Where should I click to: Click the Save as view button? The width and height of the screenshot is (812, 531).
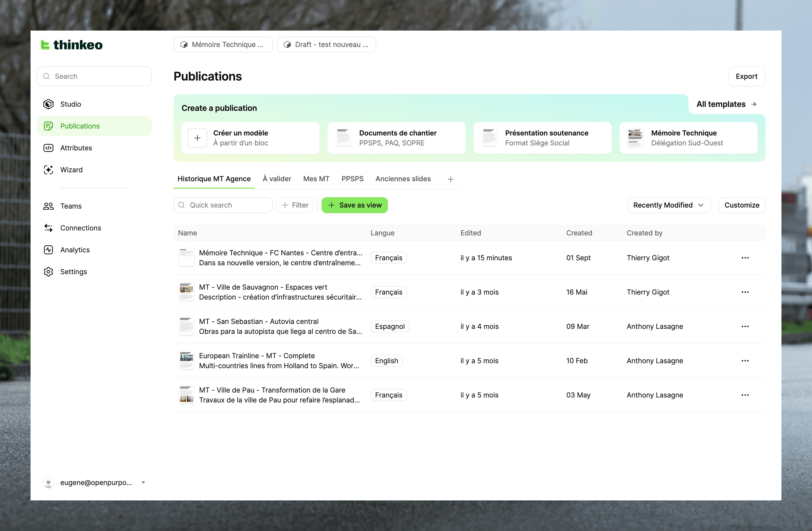click(355, 205)
